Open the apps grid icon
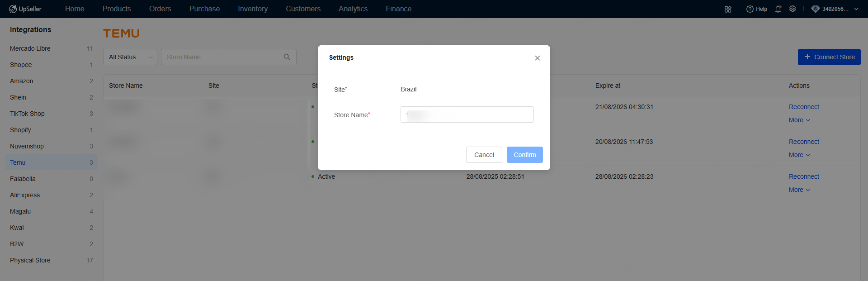 pyautogui.click(x=728, y=9)
